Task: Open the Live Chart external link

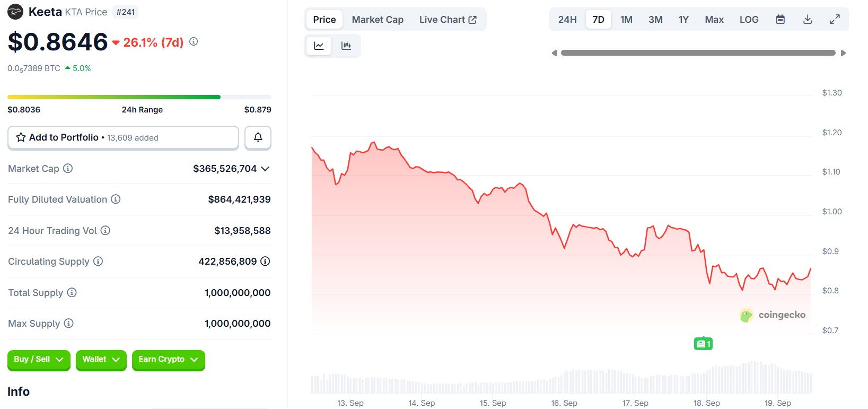Action: click(448, 19)
